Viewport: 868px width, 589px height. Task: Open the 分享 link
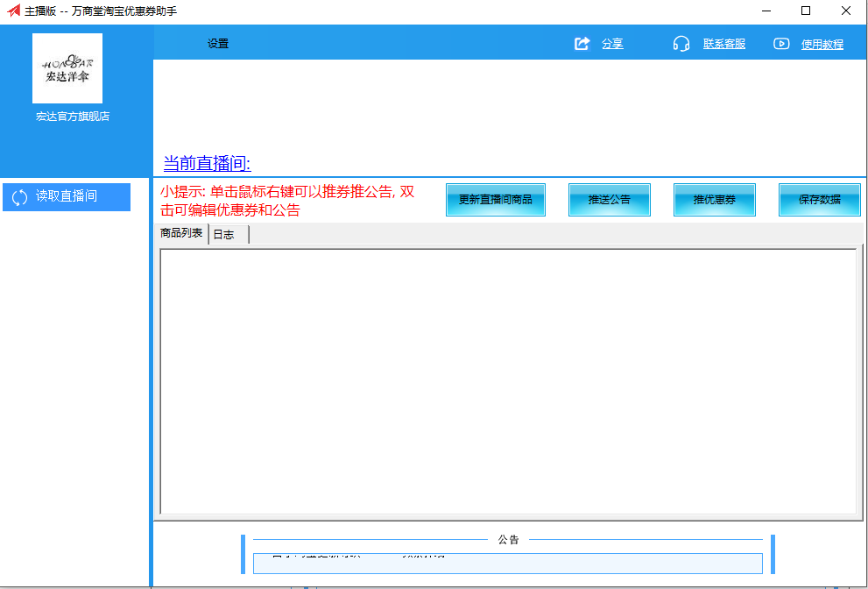[x=612, y=44]
